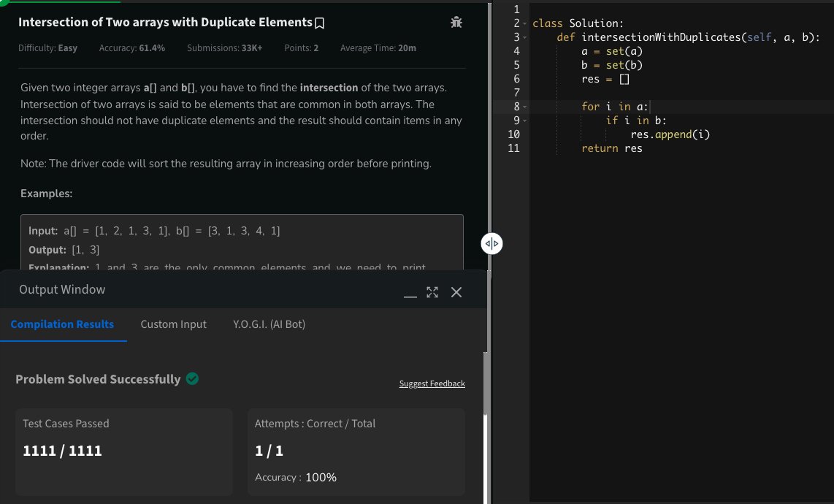Close the Output Window
The height and width of the screenshot is (504, 834).
(x=456, y=292)
